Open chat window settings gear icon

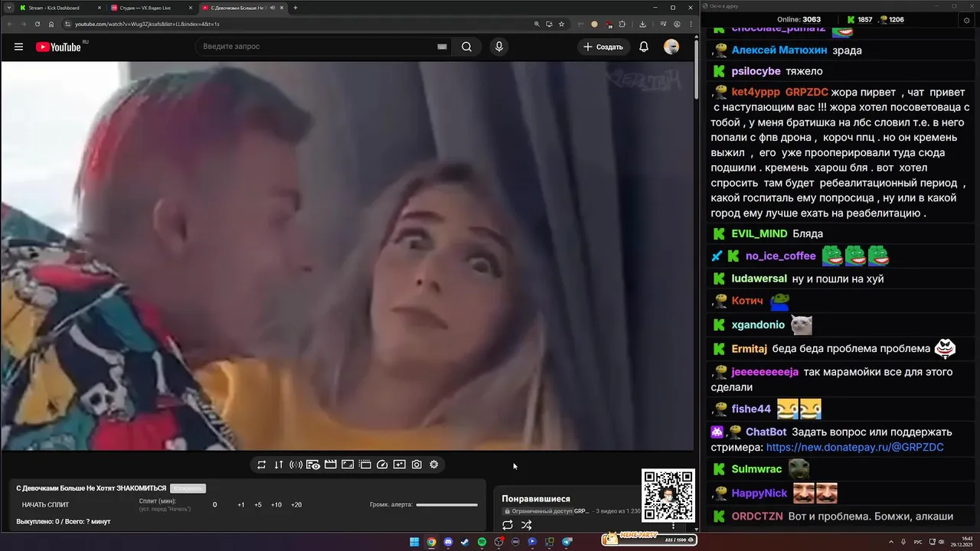click(966, 20)
